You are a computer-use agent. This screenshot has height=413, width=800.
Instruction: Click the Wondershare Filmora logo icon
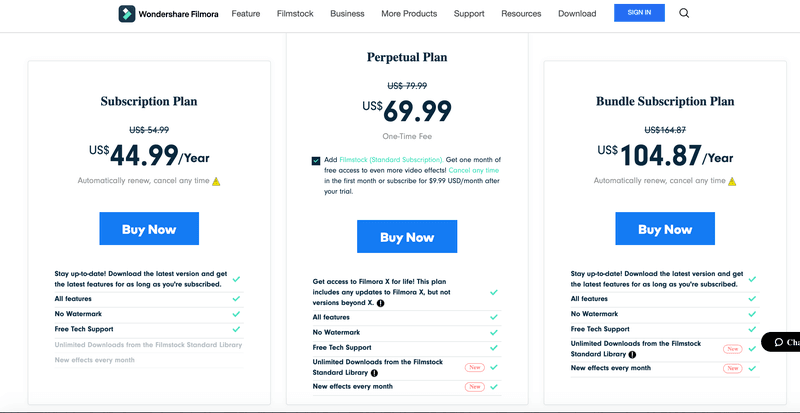[127, 14]
